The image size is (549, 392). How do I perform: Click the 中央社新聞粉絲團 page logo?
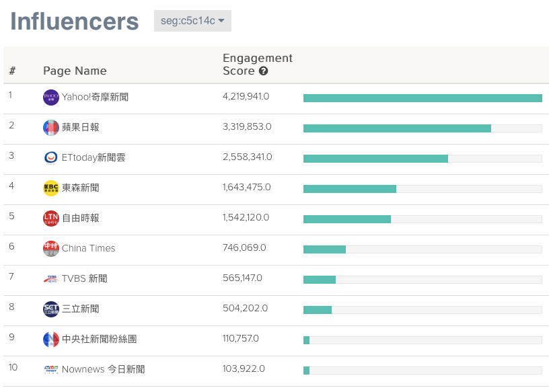51,340
